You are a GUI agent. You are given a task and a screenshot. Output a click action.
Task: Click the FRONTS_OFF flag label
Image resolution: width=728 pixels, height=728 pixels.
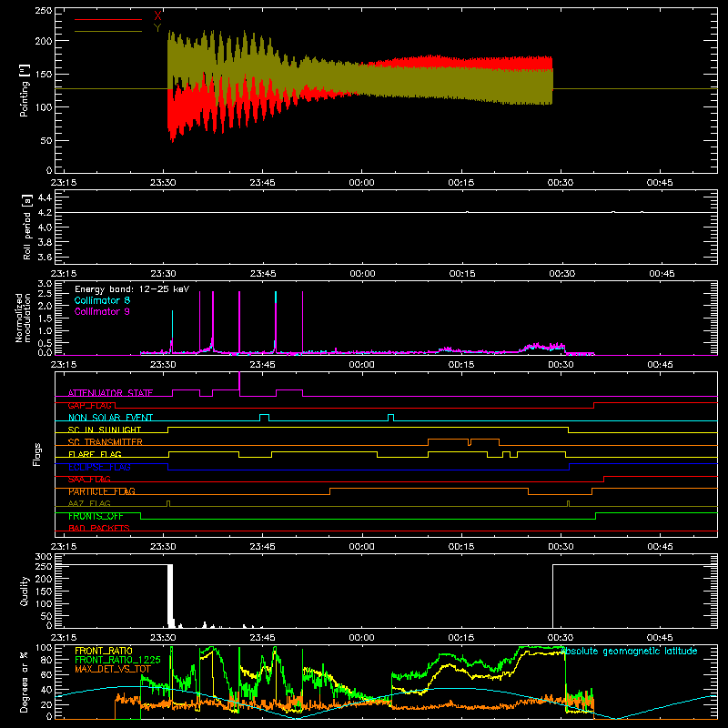coord(96,516)
